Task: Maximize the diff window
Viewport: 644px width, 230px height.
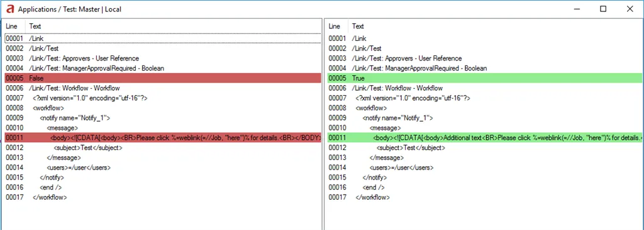Action: 603,9
